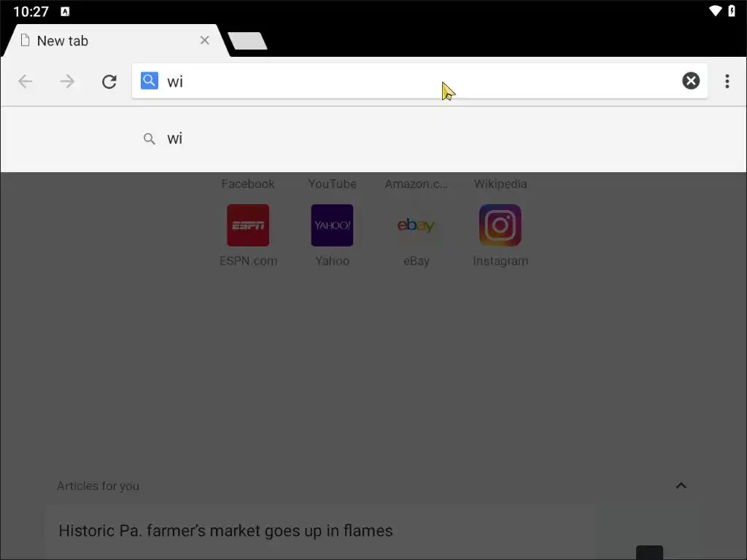This screenshot has width=747, height=560.
Task: Click the back navigation arrow
Action: [26, 82]
